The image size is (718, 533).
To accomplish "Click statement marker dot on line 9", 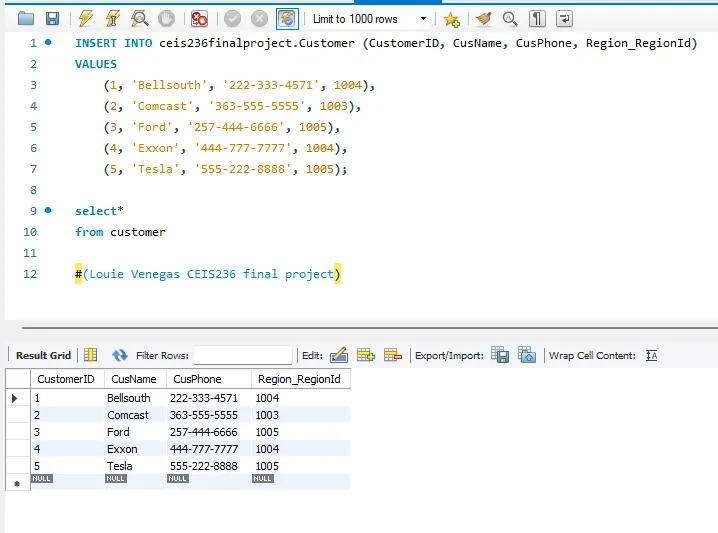I will coord(48,210).
